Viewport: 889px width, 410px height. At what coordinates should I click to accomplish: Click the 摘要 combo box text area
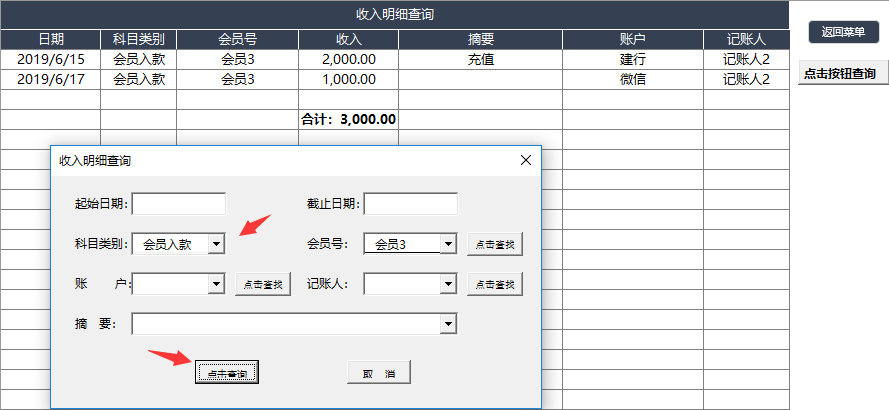point(286,324)
